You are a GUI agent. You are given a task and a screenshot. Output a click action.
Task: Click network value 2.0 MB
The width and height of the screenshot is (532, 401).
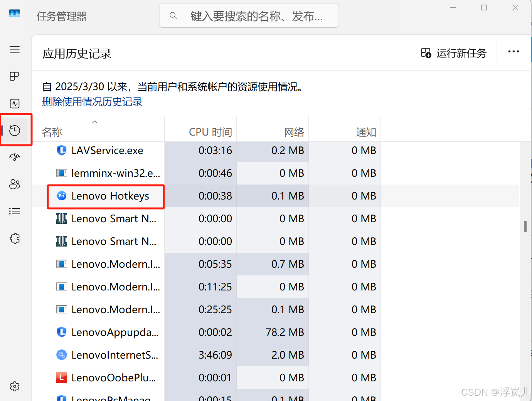click(x=288, y=355)
